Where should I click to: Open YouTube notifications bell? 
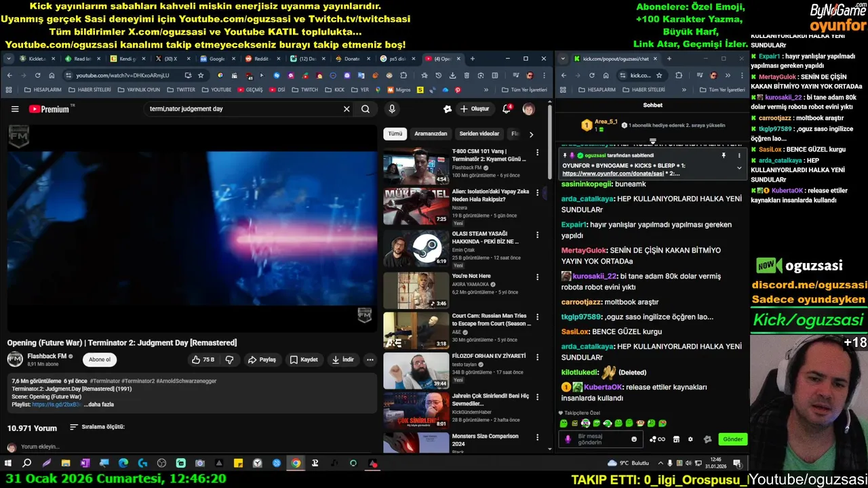[506, 109]
